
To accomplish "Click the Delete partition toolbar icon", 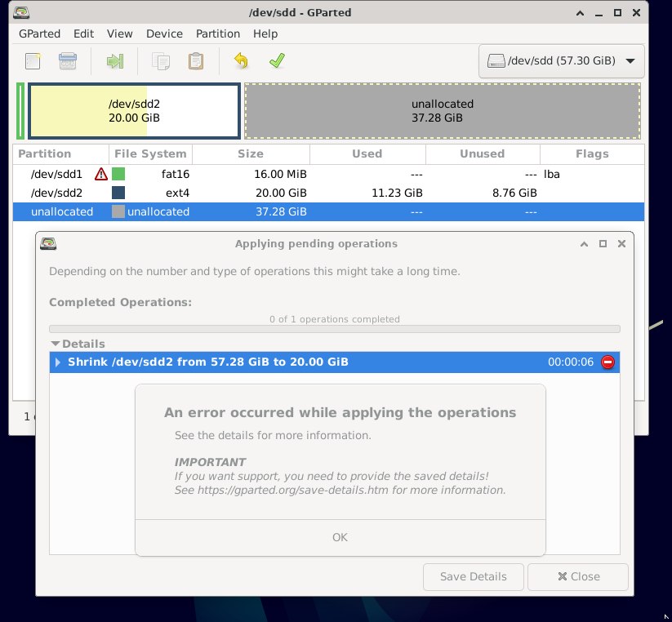I will 68,61.
